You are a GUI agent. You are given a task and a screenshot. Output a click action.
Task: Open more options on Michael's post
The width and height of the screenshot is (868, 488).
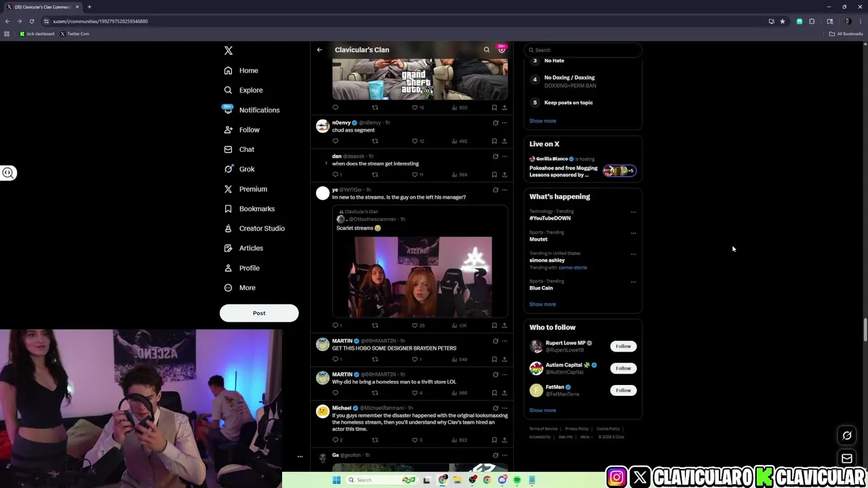tap(505, 408)
